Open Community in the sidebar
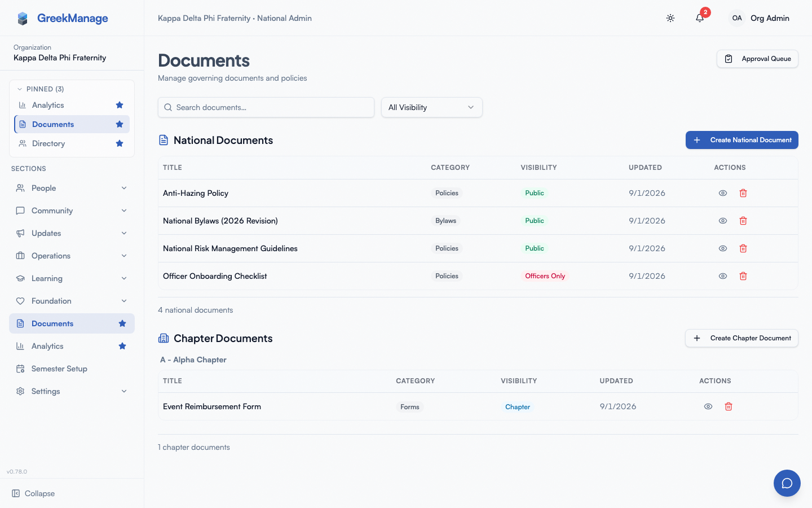 (72, 211)
